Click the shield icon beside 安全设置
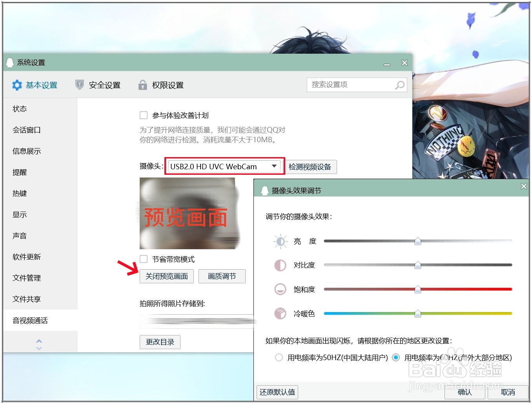 (x=80, y=85)
